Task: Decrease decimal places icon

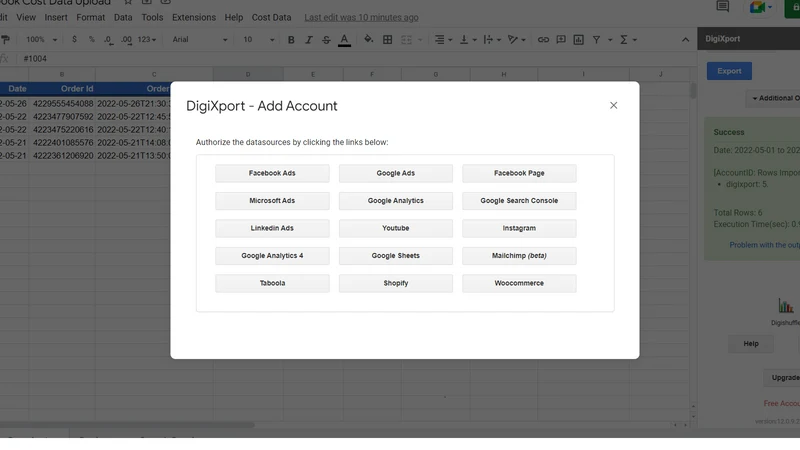Action: pyautogui.click(x=108, y=39)
